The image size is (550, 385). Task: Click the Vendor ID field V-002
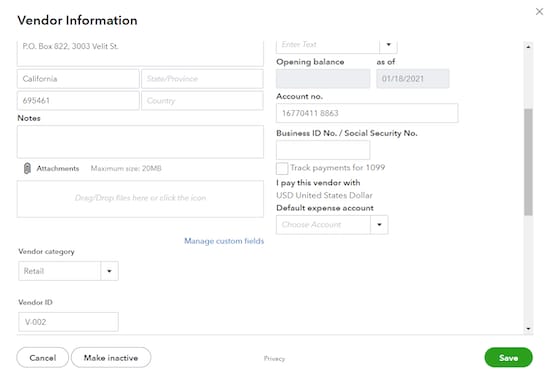click(x=68, y=322)
